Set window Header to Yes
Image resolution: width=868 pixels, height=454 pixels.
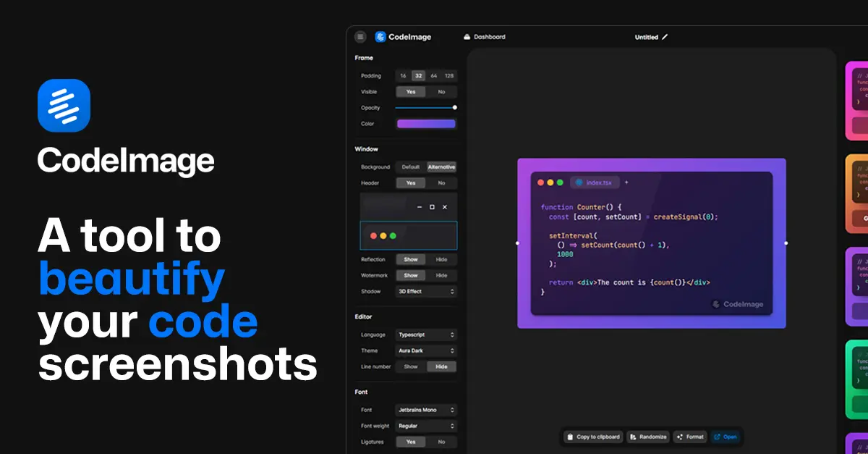point(411,182)
